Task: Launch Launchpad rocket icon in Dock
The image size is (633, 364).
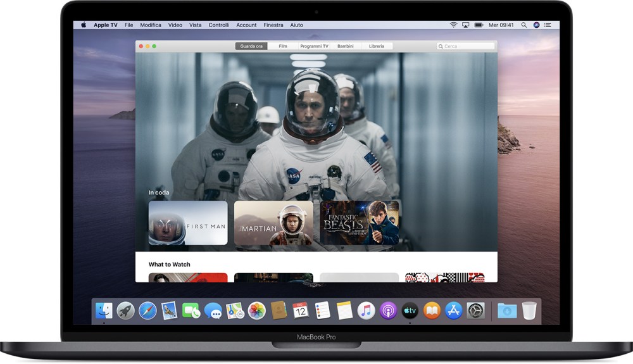Action: click(x=125, y=311)
